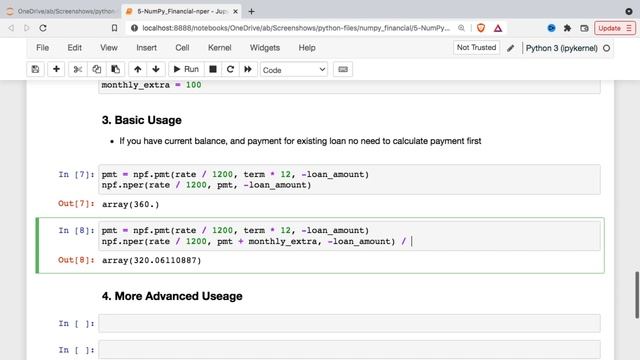Image resolution: width=640 pixels, height=360 pixels.
Task: Open a new browser tab
Action: coord(251,11)
